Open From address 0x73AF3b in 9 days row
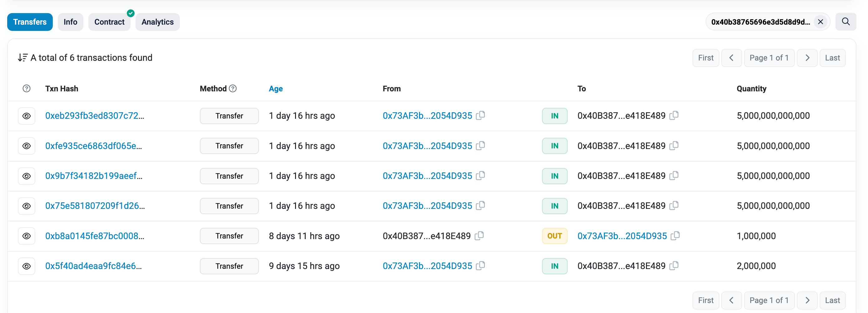This screenshot has width=868, height=313. [x=427, y=266]
